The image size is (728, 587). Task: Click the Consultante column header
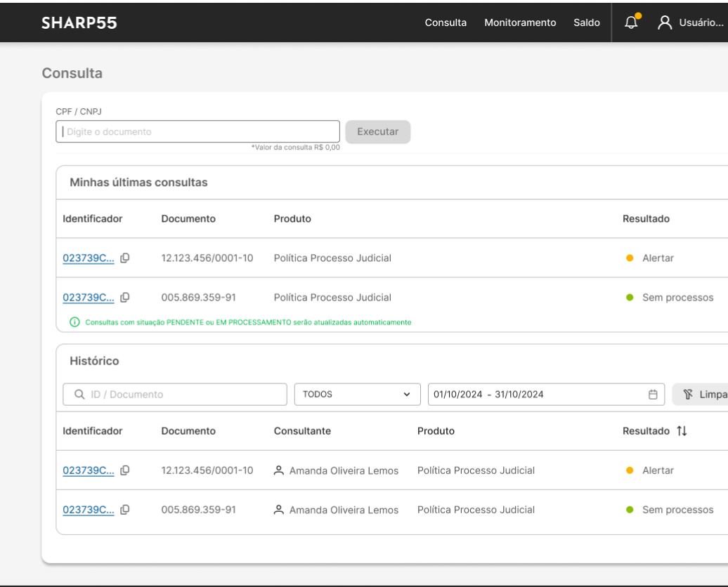click(x=302, y=431)
